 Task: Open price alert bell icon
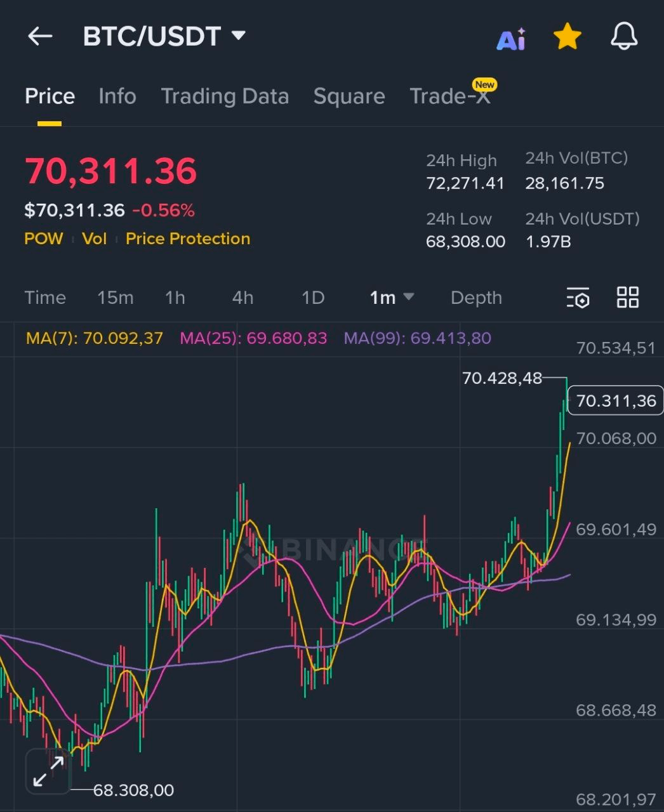click(x=623, y=37)
